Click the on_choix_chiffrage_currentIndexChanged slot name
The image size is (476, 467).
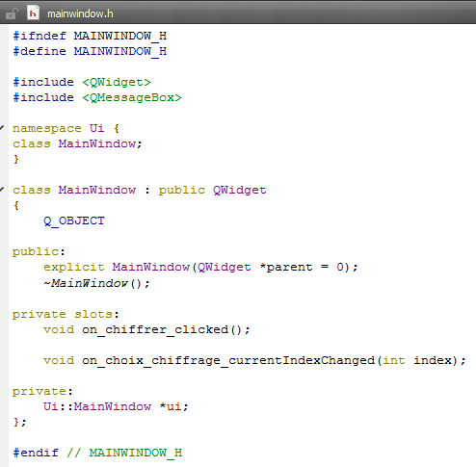[228, 360]
